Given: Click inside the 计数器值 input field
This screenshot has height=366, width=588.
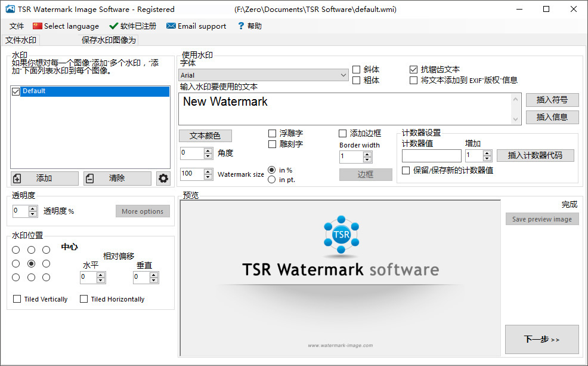Looking at the screenshot, I should click(x=431, y=155).
